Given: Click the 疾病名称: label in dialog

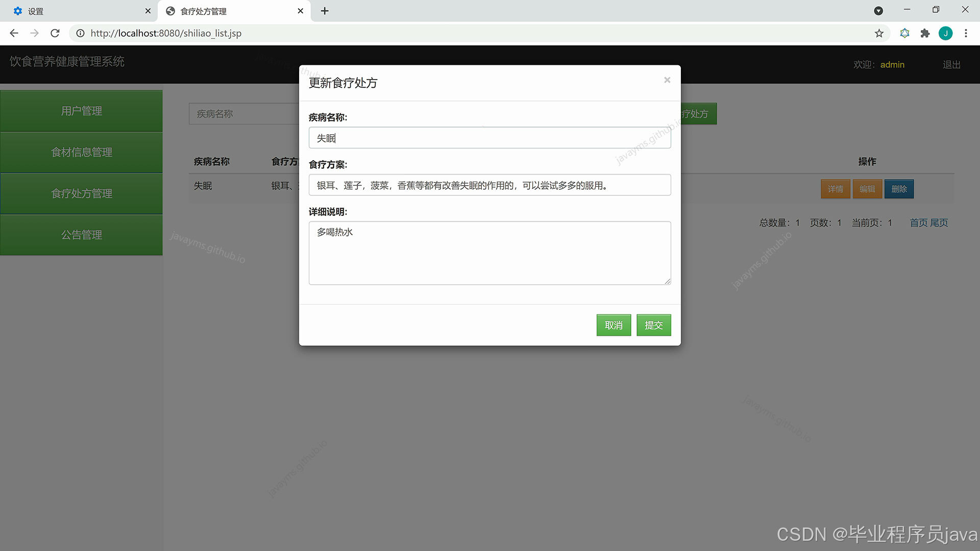Looking at the screenshot, I should (328, 117).
